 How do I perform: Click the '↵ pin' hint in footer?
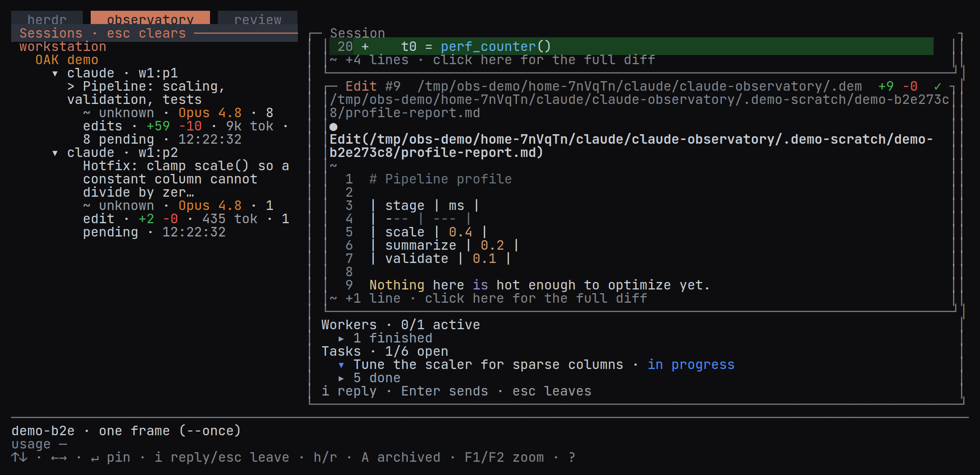pos(111,458)
